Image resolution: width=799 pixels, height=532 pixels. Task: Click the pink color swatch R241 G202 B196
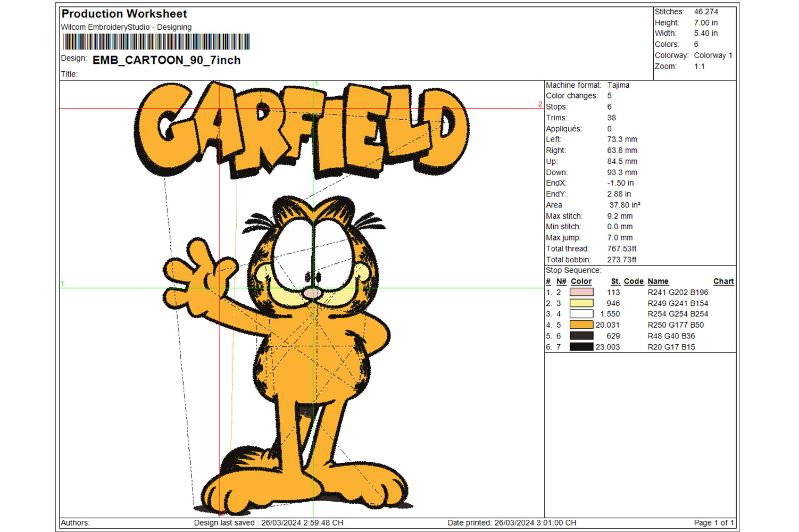coord(581,292)
